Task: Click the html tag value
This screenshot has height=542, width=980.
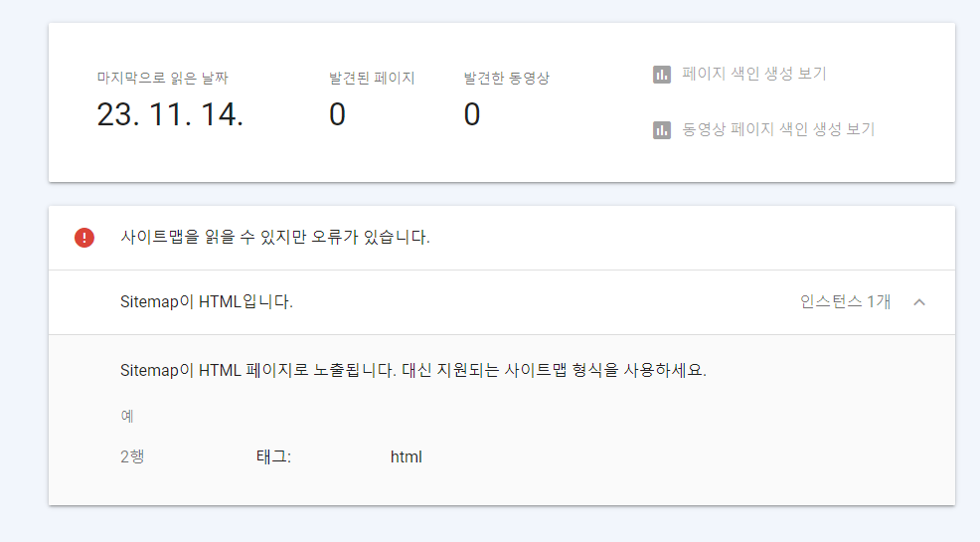Action: pyautogui.click(x=406, y=457)
